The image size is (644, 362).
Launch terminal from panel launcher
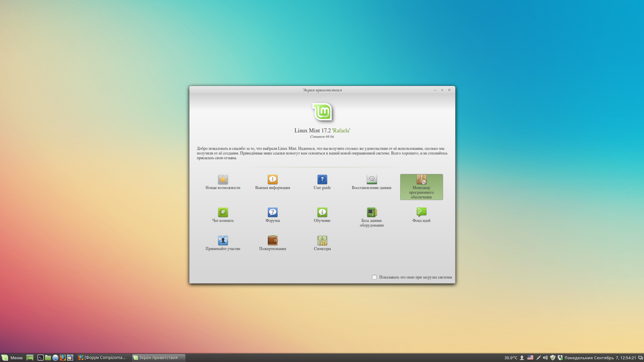40,358
